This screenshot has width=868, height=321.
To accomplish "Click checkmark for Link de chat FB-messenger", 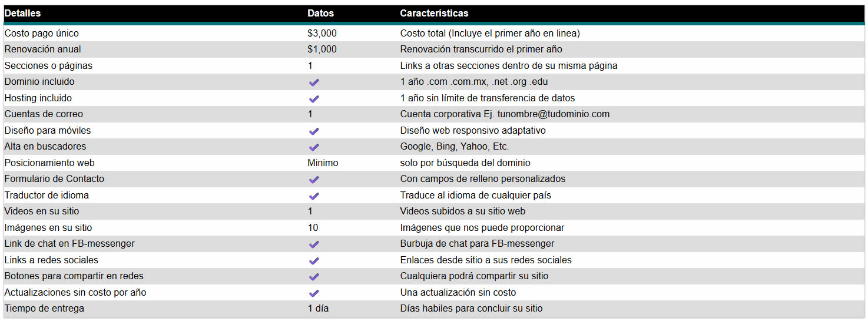I will (x=314, y=244).
